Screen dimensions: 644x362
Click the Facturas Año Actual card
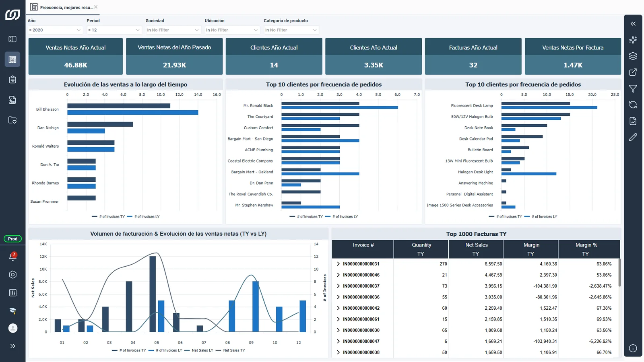[x=473, y=56]
